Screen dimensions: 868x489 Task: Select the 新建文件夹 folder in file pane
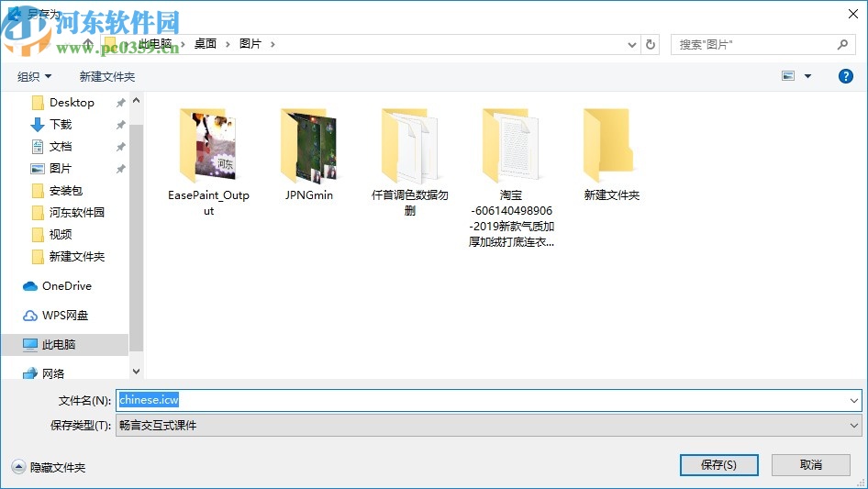[x=608, y=146]
